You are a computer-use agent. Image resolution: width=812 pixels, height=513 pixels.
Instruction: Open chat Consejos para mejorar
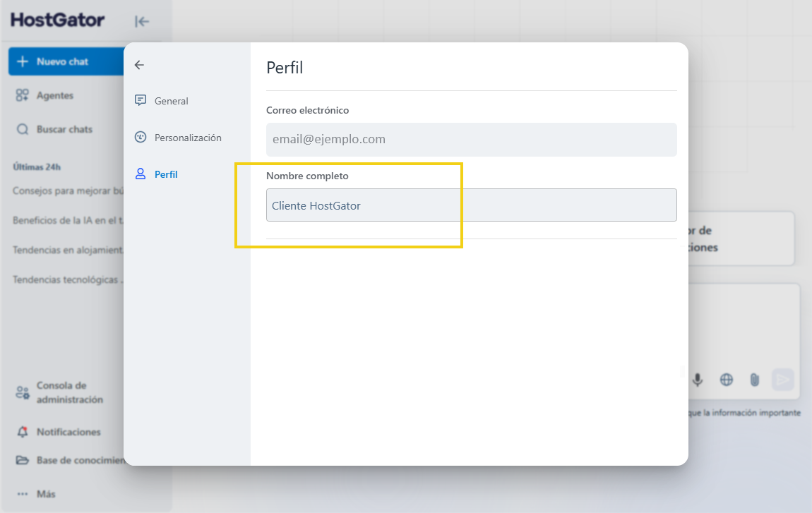click(x=68, y=191)
